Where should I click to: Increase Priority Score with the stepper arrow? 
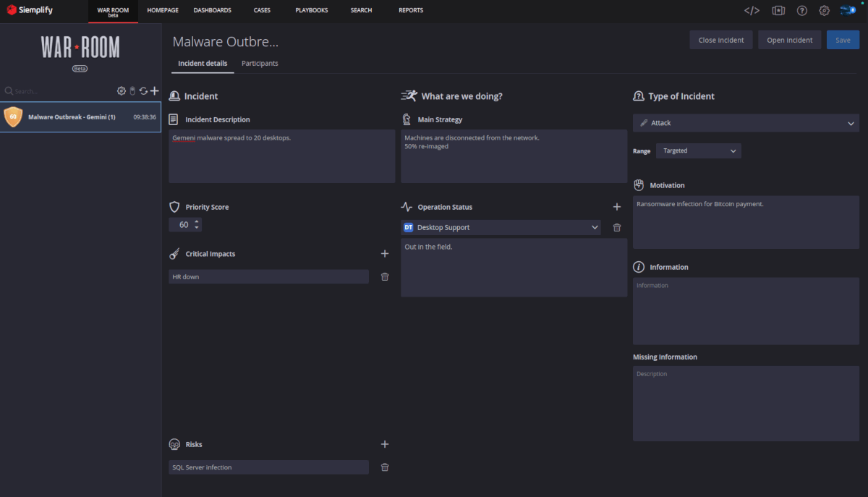[197, 221]
